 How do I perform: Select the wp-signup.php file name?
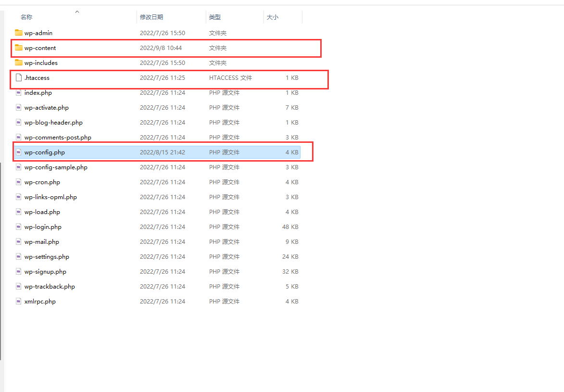click(x=45, y=272)
